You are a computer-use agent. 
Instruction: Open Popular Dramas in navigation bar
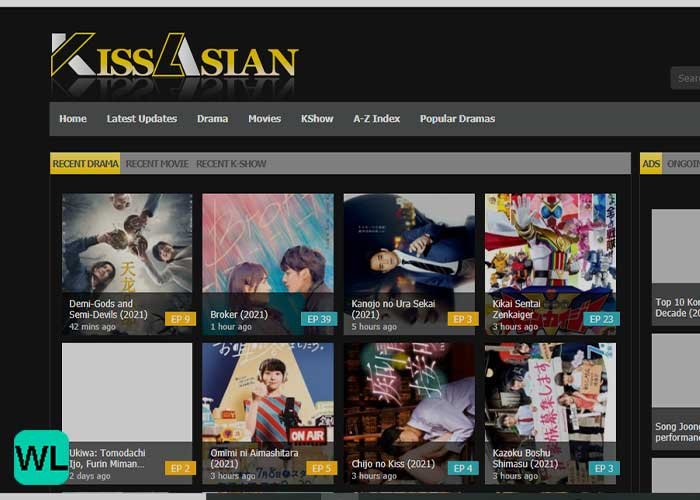click(457, 119)
